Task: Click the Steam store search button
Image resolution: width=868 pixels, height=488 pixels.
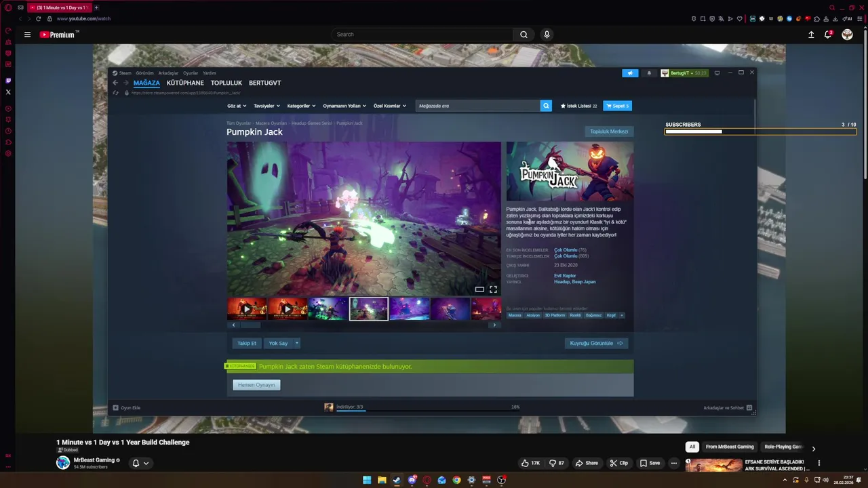Action: coord(546,106)
